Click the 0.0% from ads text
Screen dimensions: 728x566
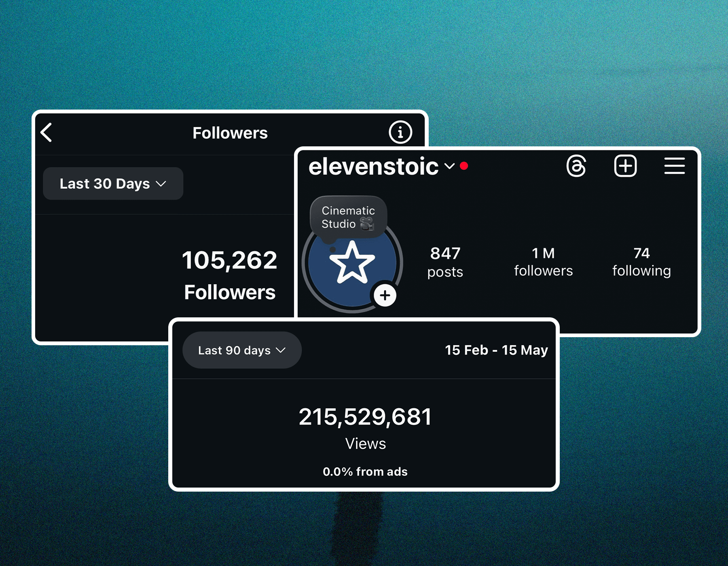pos(365,471)
